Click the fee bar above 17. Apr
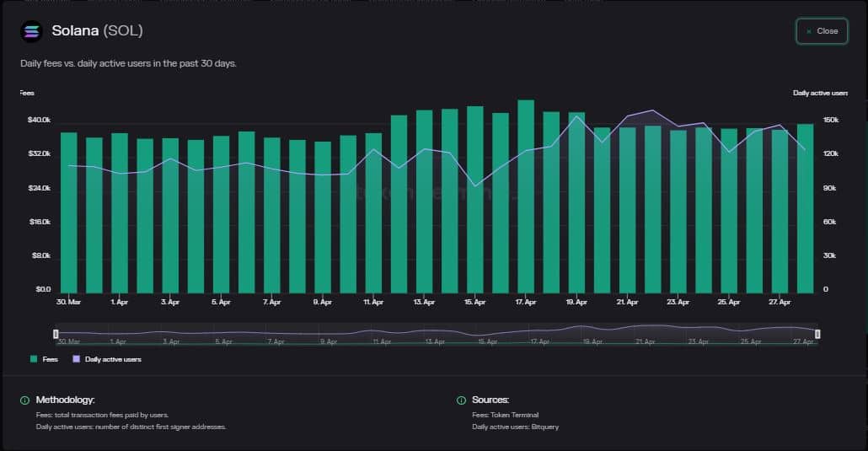 pyautogui.click(x=526, y=198)
